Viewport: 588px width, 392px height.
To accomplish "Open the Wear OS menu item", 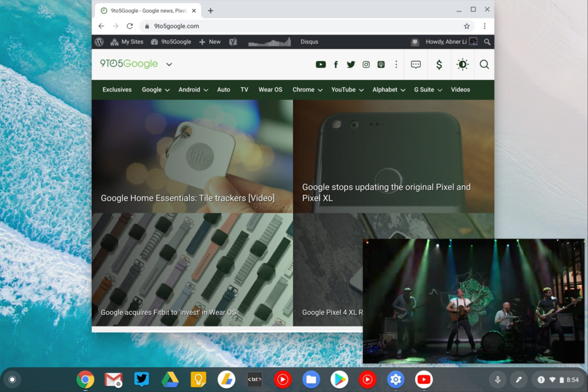I will click(x=270, y=90).
